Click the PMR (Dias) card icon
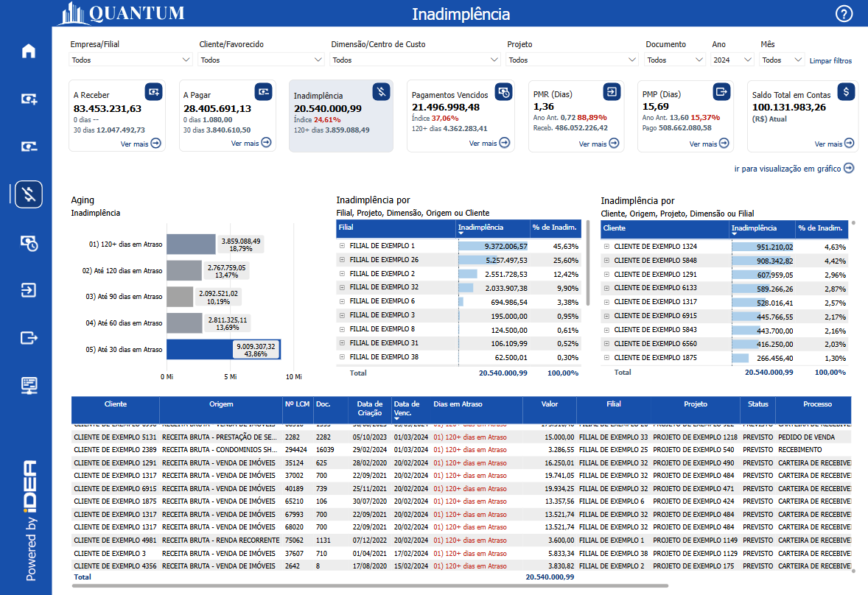 (x=612, y=91)
